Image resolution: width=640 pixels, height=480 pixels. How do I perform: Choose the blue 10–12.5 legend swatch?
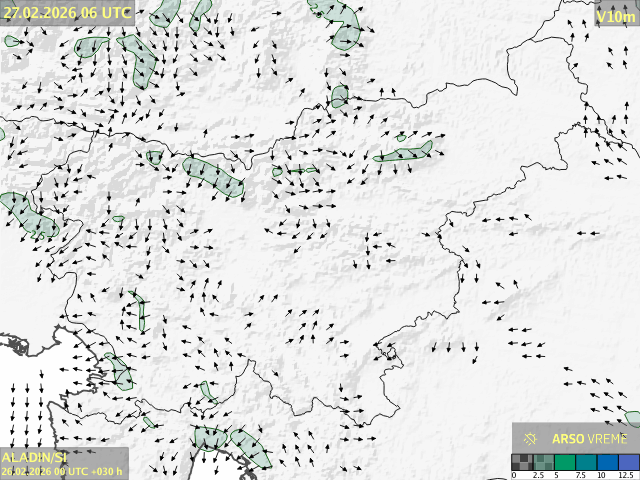[x=607, y=462]
